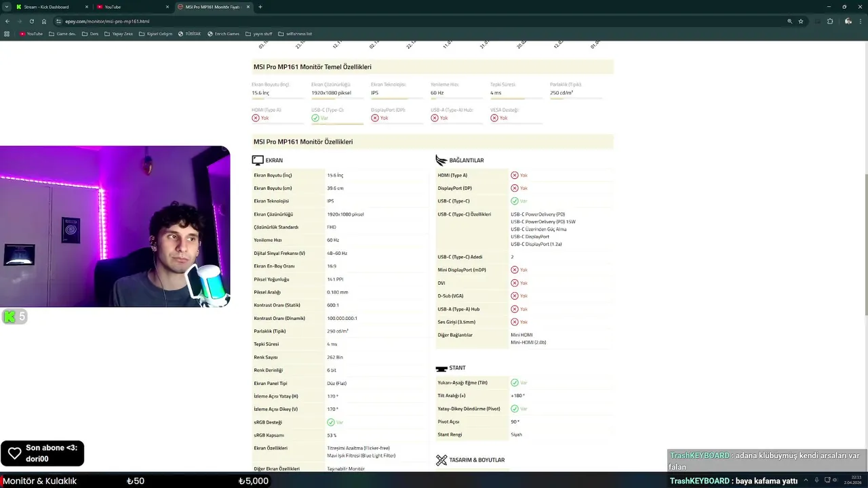Click Yok icon in Ses Girişi (3.5mm) row
Viewport: 868px width, 488px height.
point(515,322)
